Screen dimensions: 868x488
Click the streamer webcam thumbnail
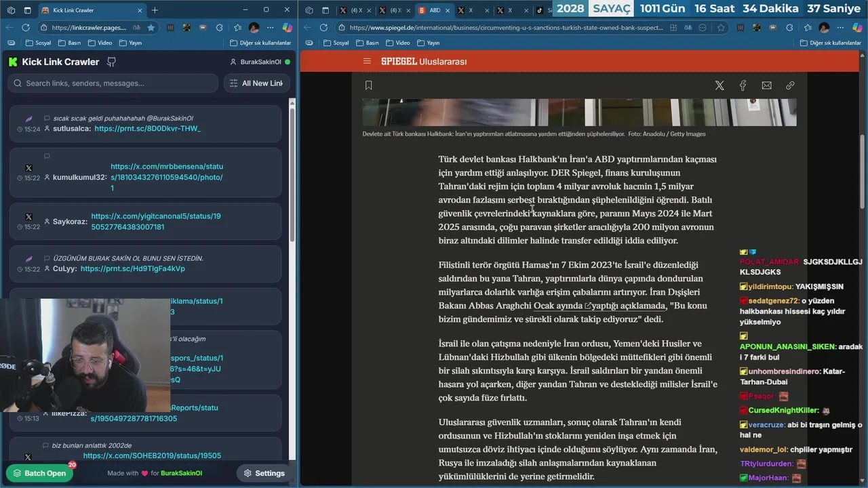[x=85, y=355]
